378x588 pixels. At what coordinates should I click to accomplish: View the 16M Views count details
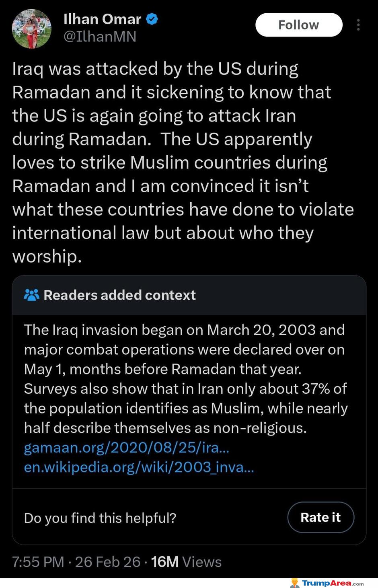tap(186, 562)
